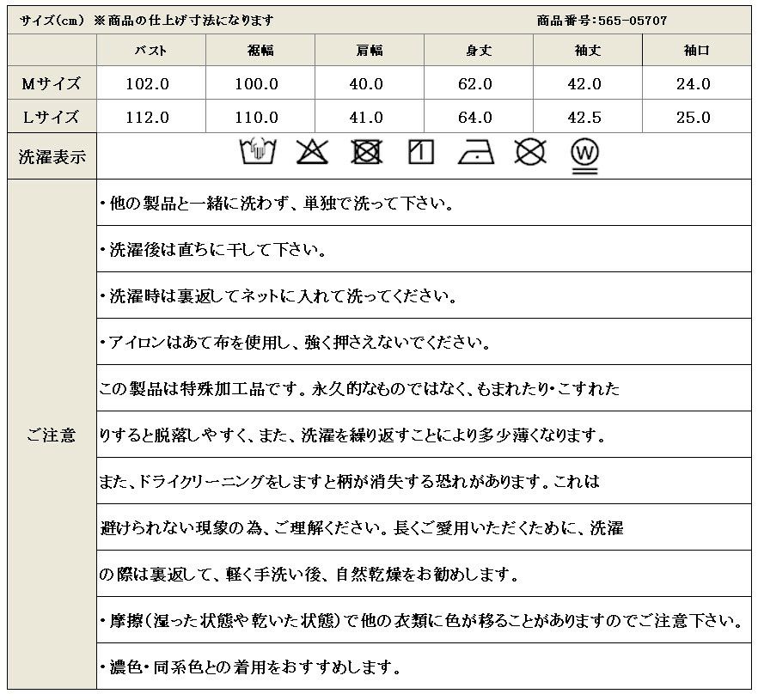Click the 裾幅 column header

tap(260, 51)
